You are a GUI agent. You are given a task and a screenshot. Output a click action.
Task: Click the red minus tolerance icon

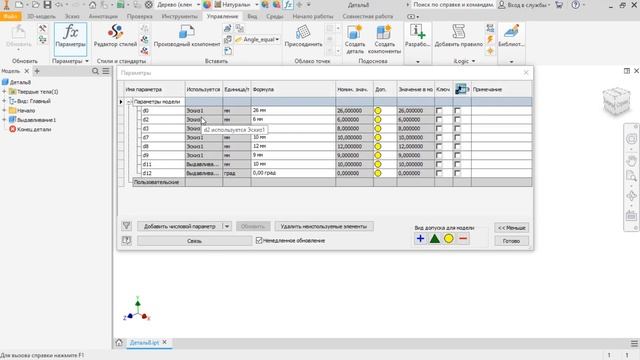tap(463, 239)
